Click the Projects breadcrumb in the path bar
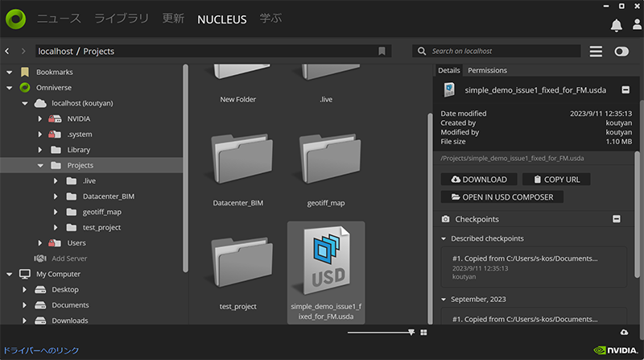Viewport: 644px width, 360px height. click(98, 51)
